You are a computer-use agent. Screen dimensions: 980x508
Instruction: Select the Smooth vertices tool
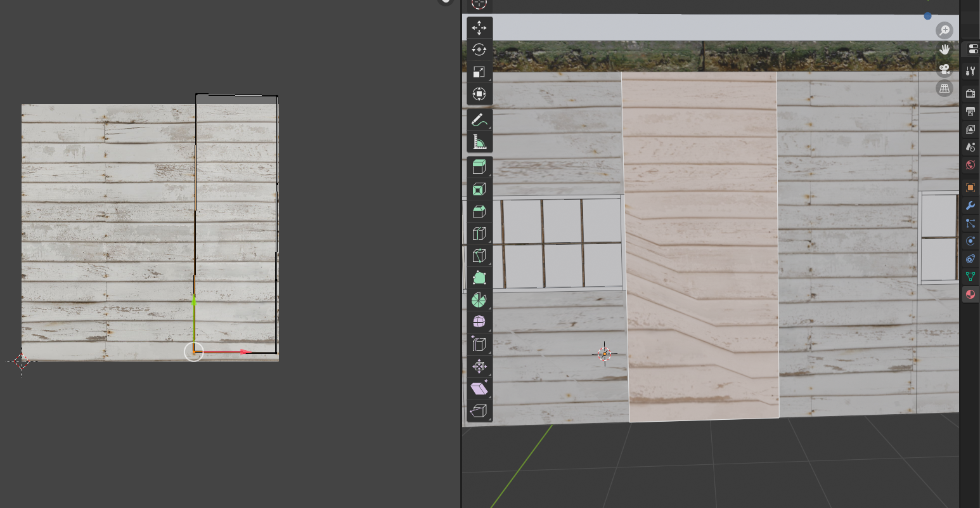tap(479, 322)
